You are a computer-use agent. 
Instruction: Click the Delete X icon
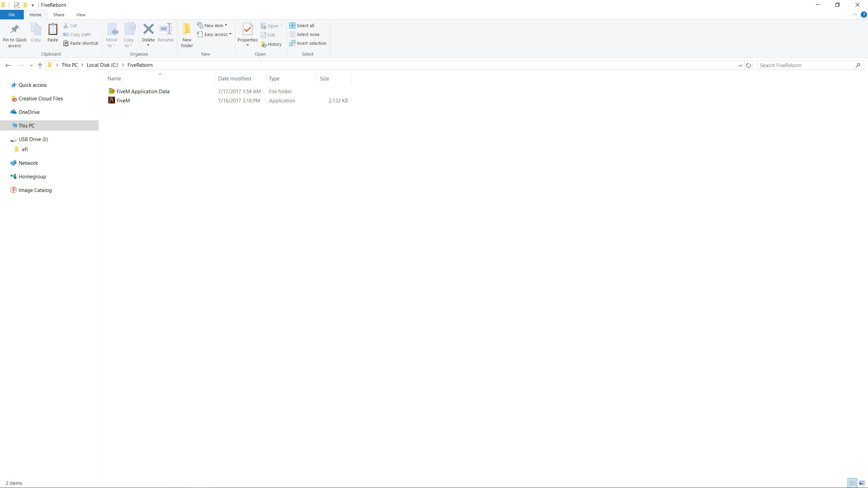(148, 30)
